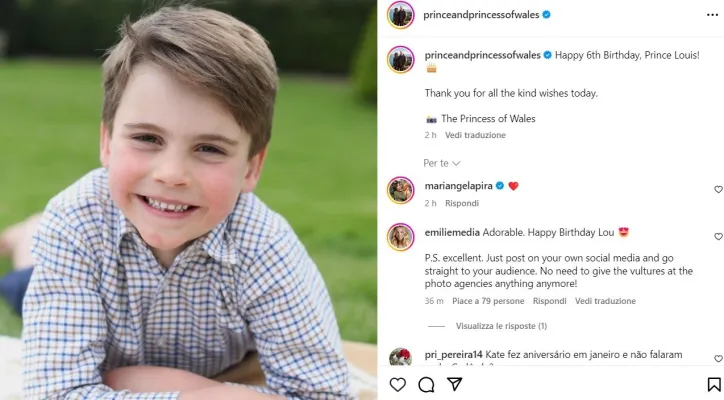
Task: Share the post via paper plane icon
Action: point(454,384)
